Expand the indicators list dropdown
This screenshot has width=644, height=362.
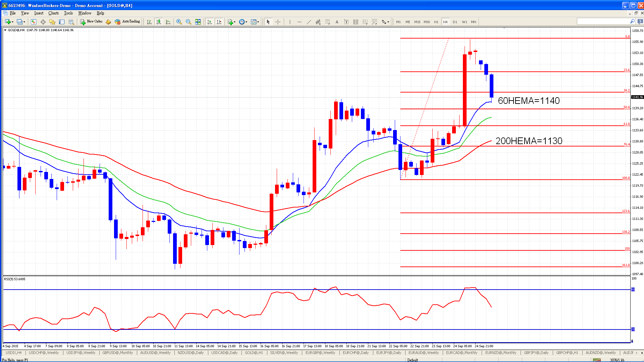click(x=232, y=22)
